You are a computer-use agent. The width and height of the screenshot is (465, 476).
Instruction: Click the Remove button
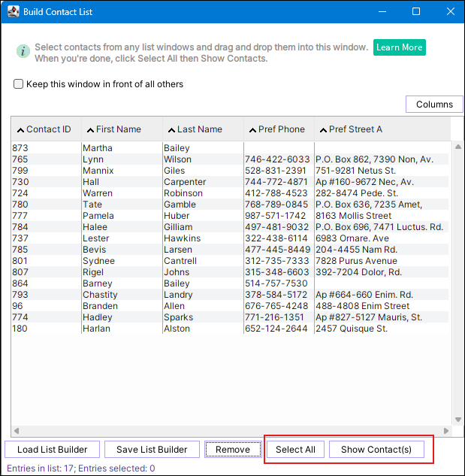(x=232, y=450)
